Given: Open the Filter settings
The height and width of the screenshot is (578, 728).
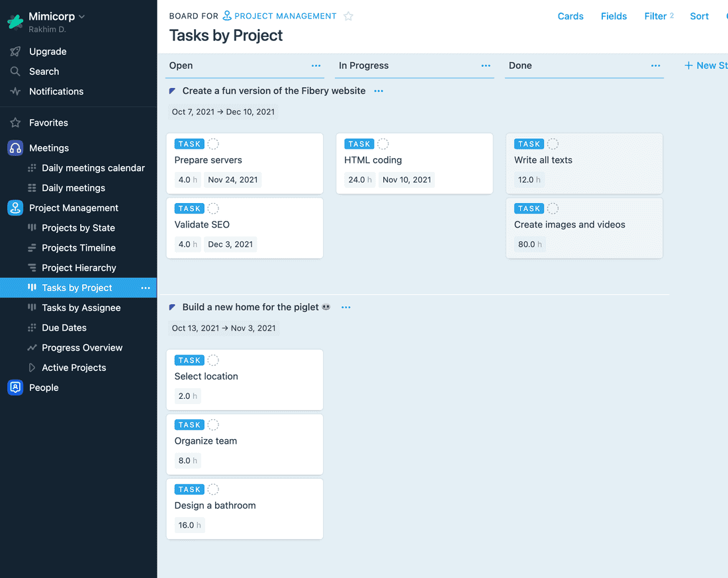Looking at the screenshot, I should tap(655, 16).
